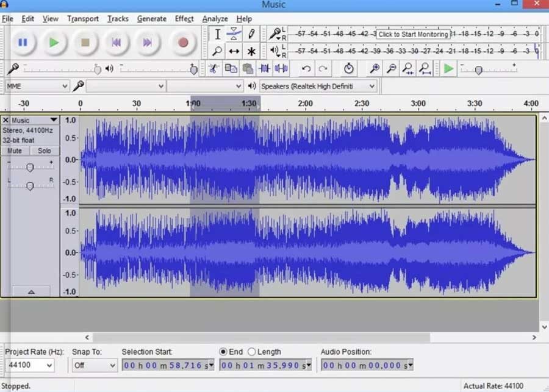Fit entire project in window
The height and width of the screenshot is (392, 549).
tap(425, 68)
